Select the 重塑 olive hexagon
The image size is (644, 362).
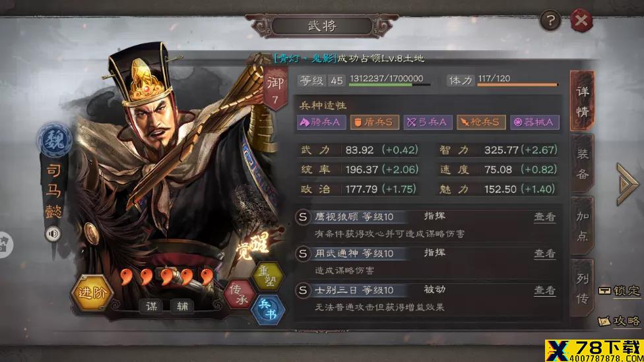[x=268, y=276]
